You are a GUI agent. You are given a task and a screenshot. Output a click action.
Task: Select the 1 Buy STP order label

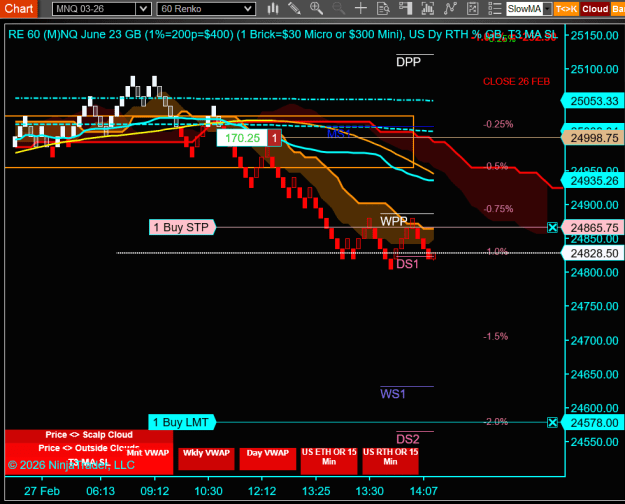(x=182, y=227)
